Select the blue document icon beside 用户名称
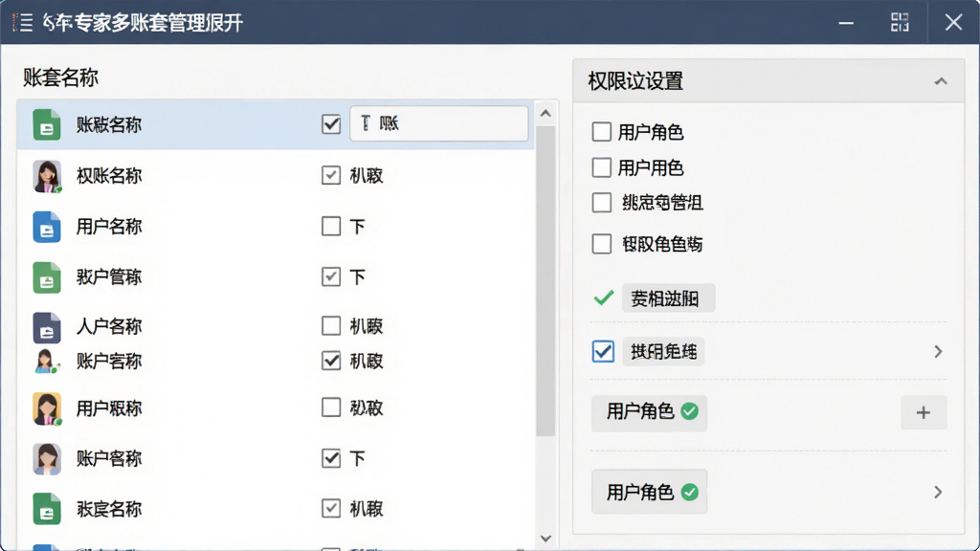980x551 pixels. [47, 226]
